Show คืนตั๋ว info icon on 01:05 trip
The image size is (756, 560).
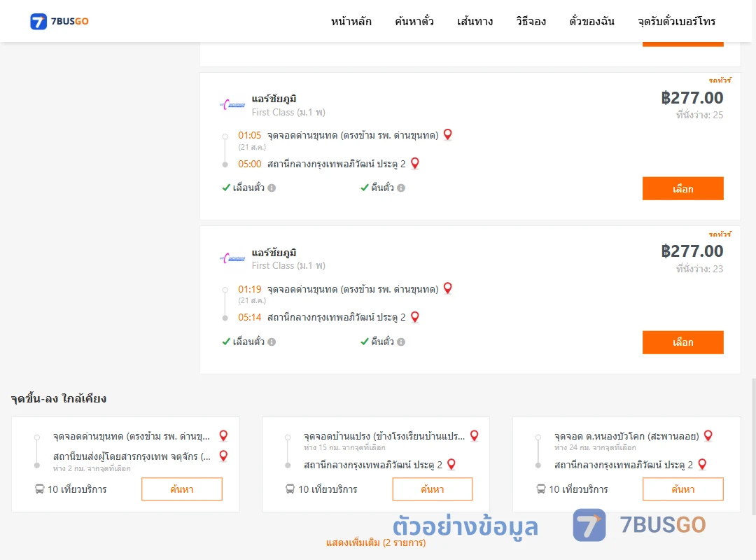point(401,188)
